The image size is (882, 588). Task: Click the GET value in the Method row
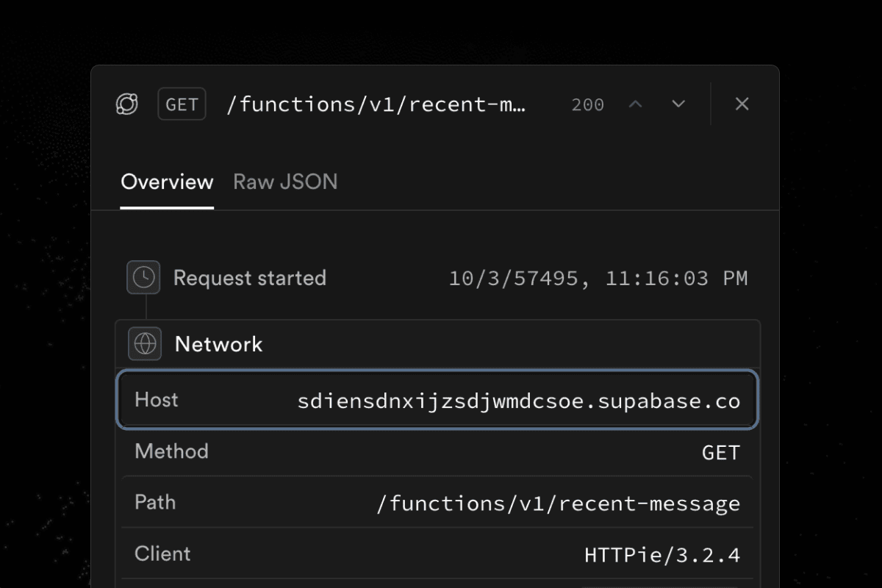point(720,452)
